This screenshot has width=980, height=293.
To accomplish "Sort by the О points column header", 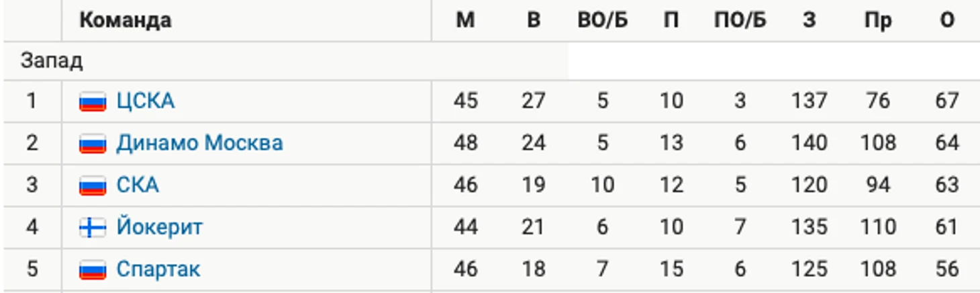I will coord(946,21).
